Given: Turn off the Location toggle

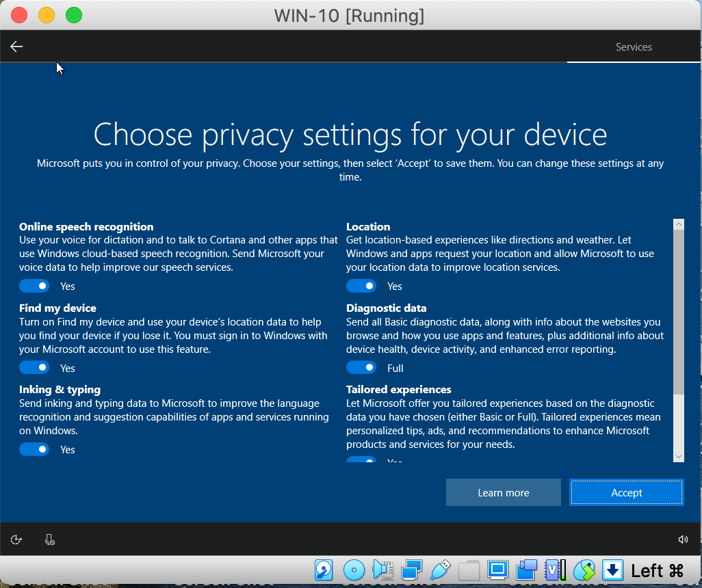Looking at the screenshot, I should coord(361,286).
